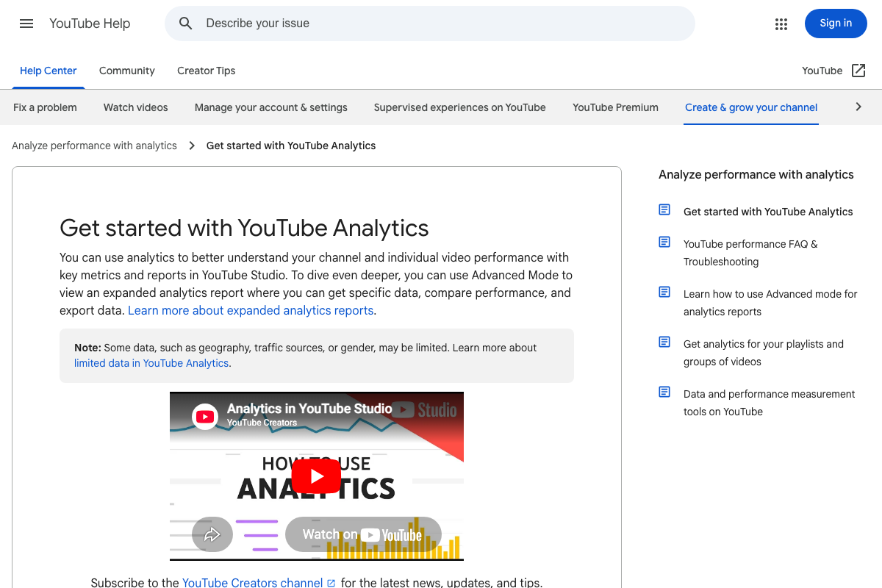The width and height of the screenshot is (882, 588).
Task: Click the YouTube Creators channel avatar
Action: click(x=205, y=417)
